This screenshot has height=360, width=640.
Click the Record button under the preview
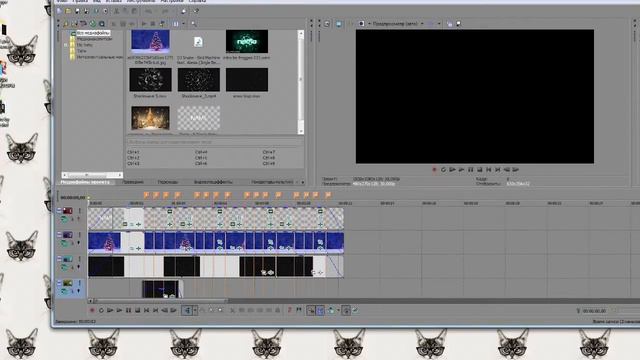coord(434,169)
